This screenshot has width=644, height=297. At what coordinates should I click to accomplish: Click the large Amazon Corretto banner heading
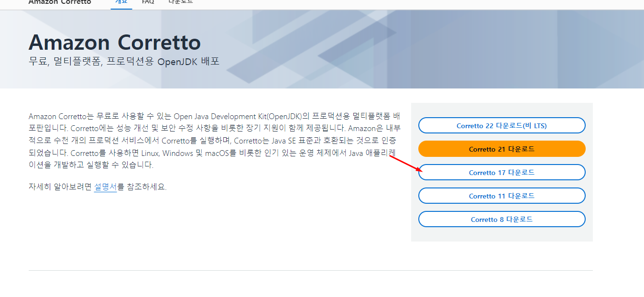pyautogui.click(x=115, y=43)
